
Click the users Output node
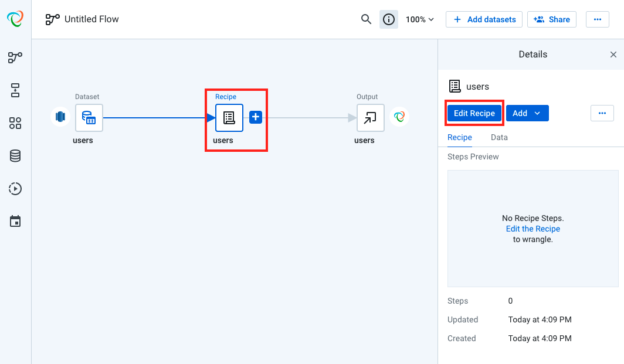pyautogui.click(x=371, y=117)
